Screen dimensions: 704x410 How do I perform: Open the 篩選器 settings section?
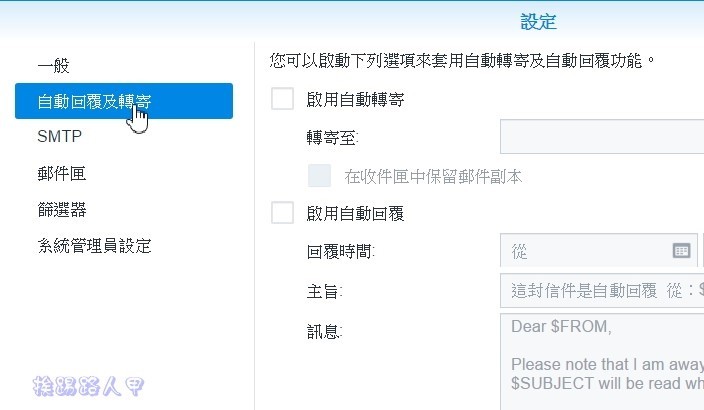click(62, 209)
